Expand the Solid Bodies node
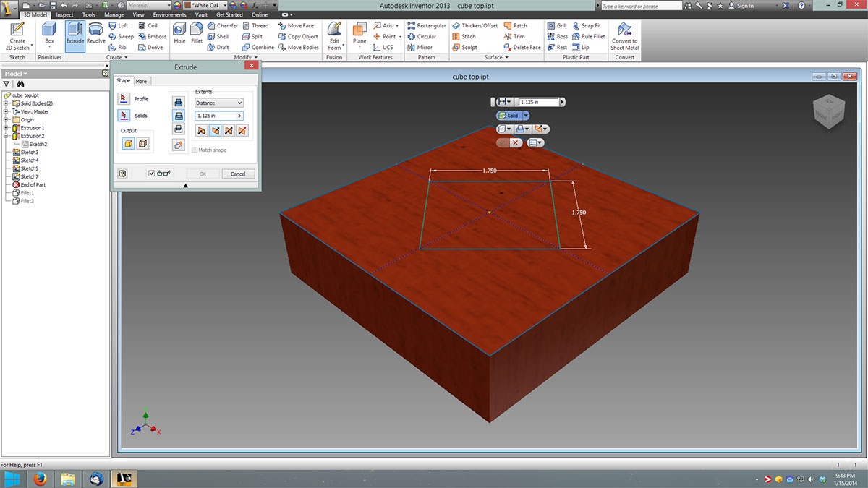Image resolution: width=868 pixels, height=488 pixels. click(x=7, y=103)
